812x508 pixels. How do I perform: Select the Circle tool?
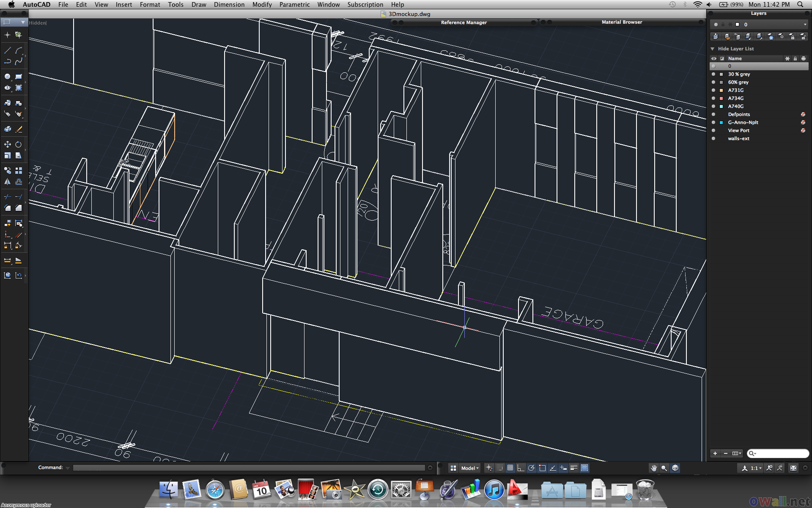(7, 77)
